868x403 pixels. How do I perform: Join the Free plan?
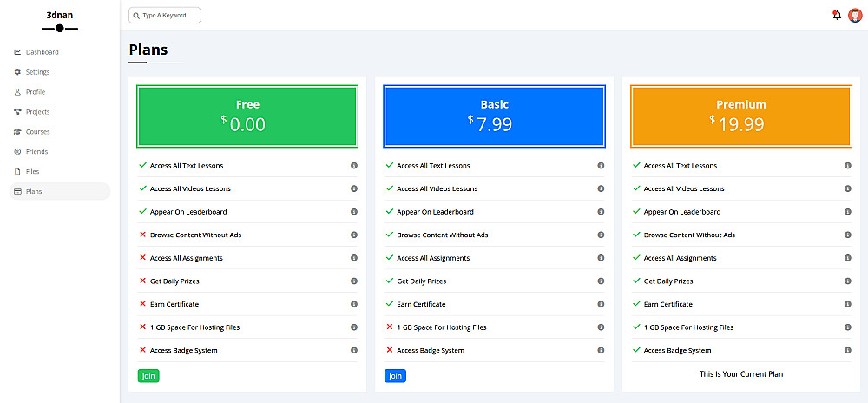(x=148, y=376)
